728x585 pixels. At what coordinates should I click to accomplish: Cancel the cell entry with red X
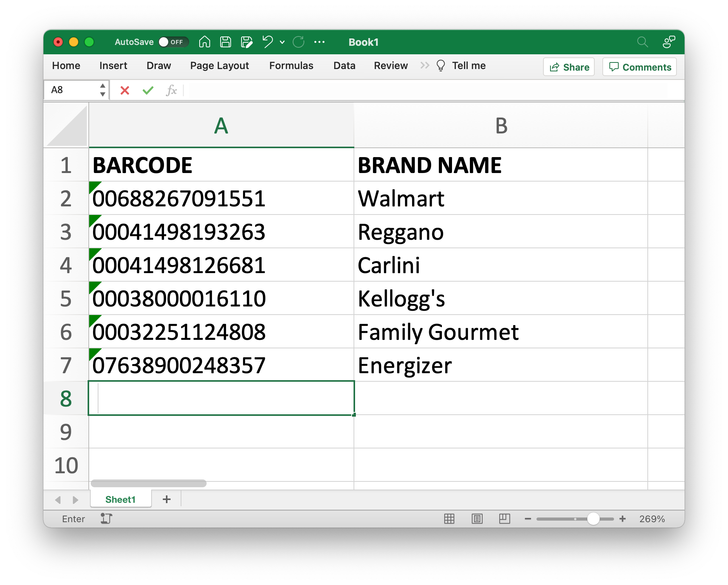125,90
